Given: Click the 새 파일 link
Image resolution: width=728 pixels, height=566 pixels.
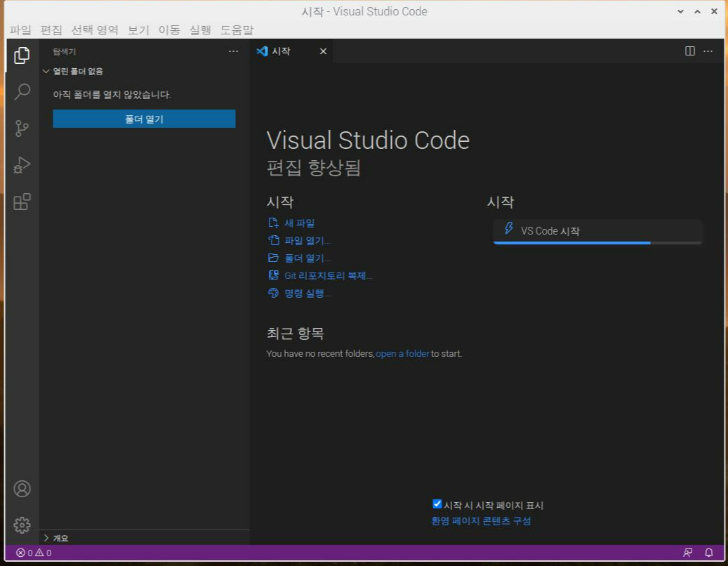Looking at the screenshot, I should point(300,223).
